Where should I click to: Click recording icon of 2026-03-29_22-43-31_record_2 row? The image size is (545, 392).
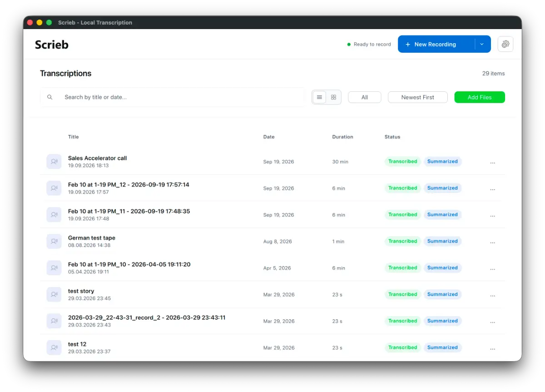[x=54, y=321]
